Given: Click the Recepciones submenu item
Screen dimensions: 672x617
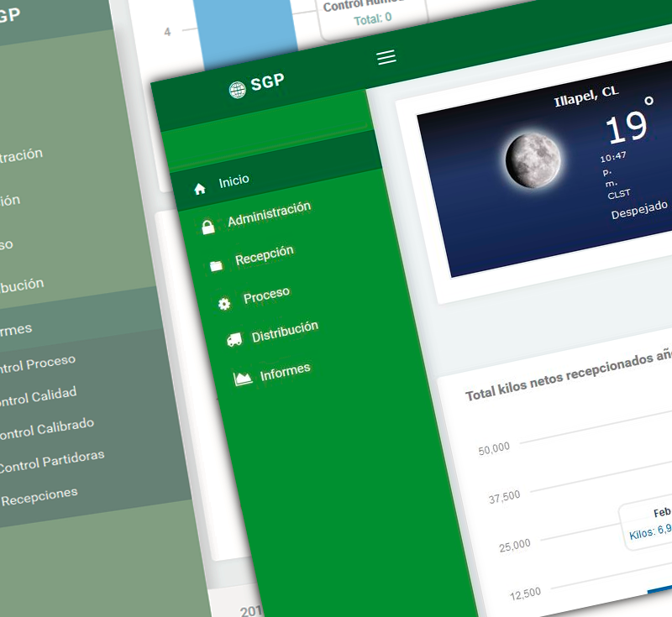Looking at the screenshot, I should tap(39, 497).
